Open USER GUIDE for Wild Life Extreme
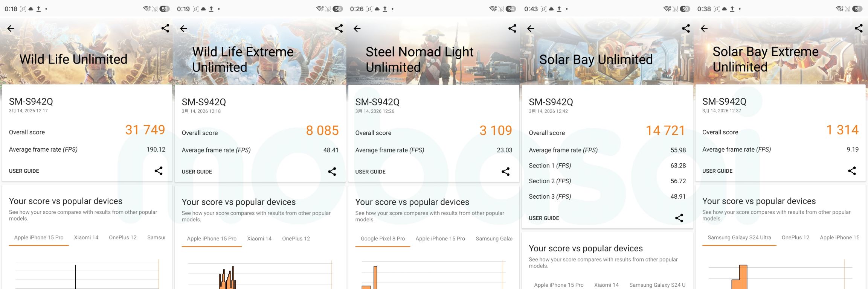This screenshot has width=868, height=289. (x=197, y=172)
